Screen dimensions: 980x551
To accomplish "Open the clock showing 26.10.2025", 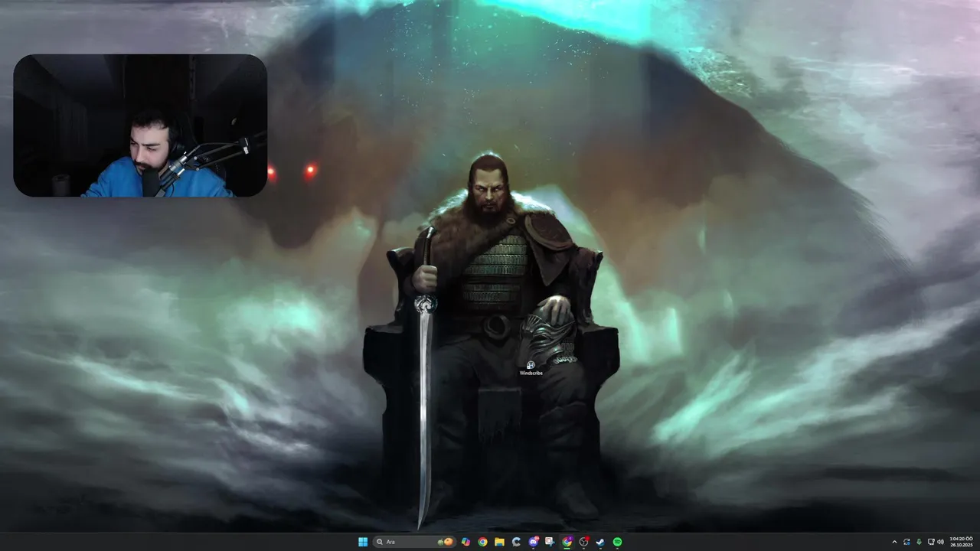I will point(961,542).
